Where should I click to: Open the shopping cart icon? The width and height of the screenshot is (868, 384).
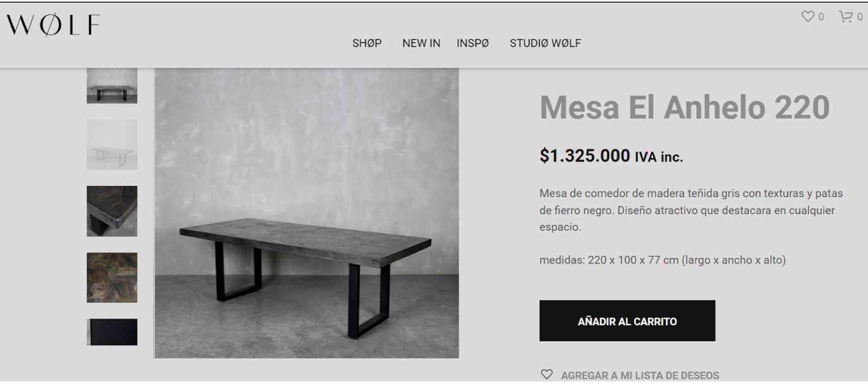click(x=846, y=16)
